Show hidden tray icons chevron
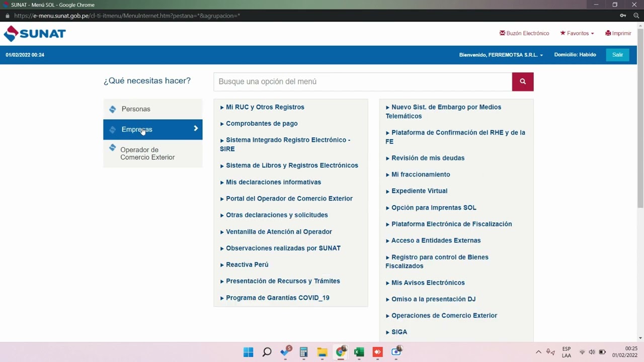 [538, 352]
